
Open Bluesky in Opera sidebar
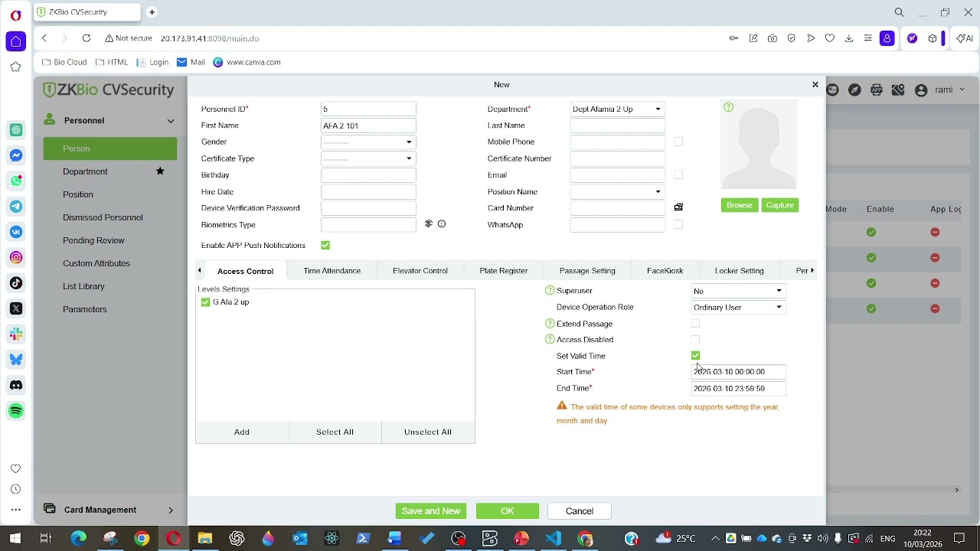pos(16,360)
